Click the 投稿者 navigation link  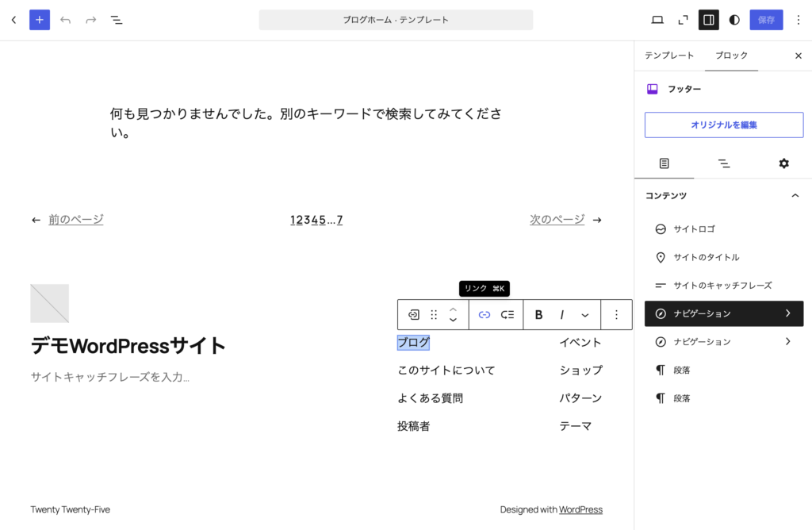(x=413, y=426)
